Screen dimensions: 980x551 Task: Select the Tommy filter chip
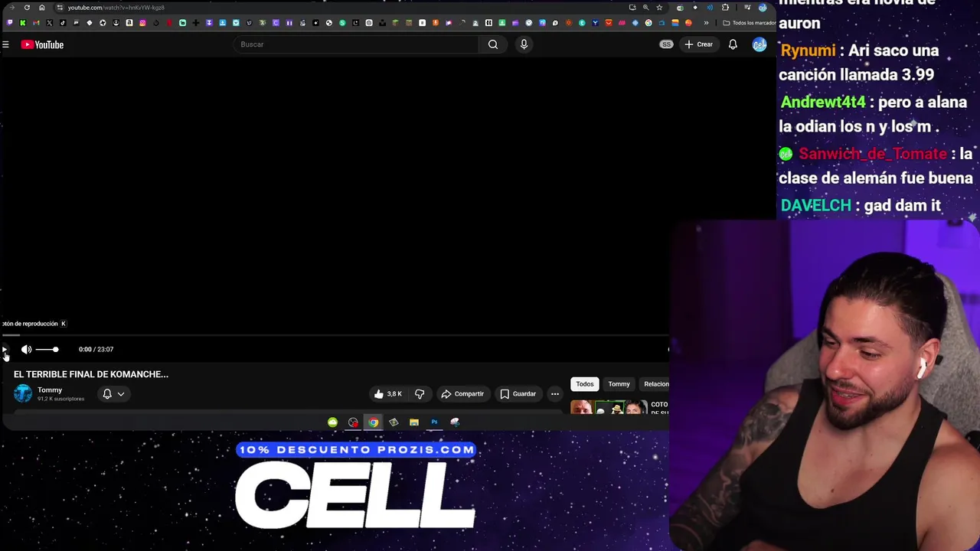[619, 384]
